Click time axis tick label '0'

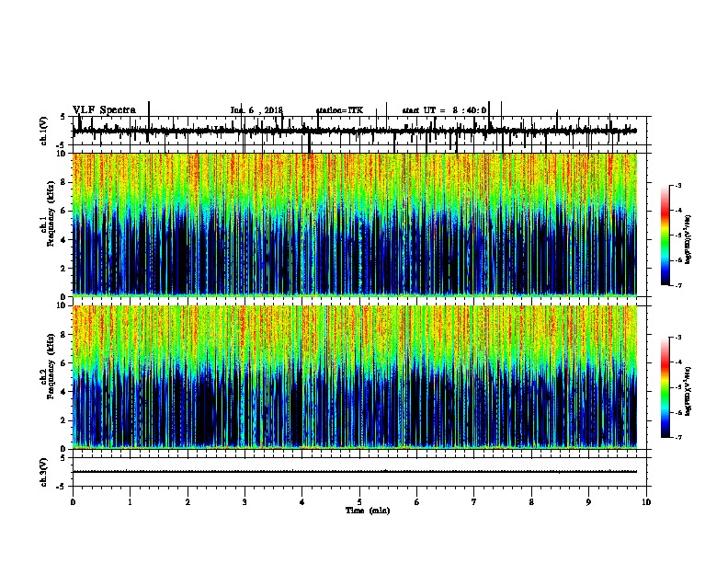click(x=73, y=502)
